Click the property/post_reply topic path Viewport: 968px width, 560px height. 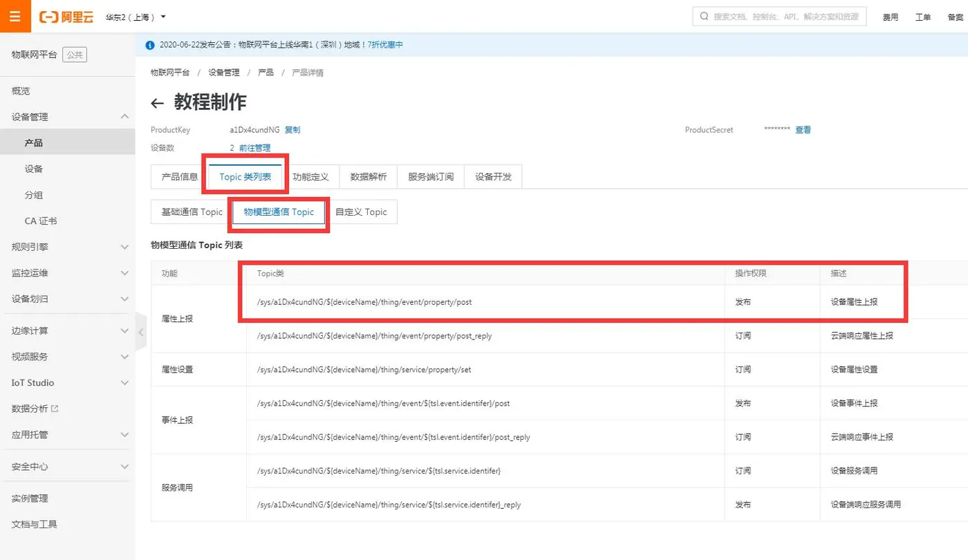point(374,336)
